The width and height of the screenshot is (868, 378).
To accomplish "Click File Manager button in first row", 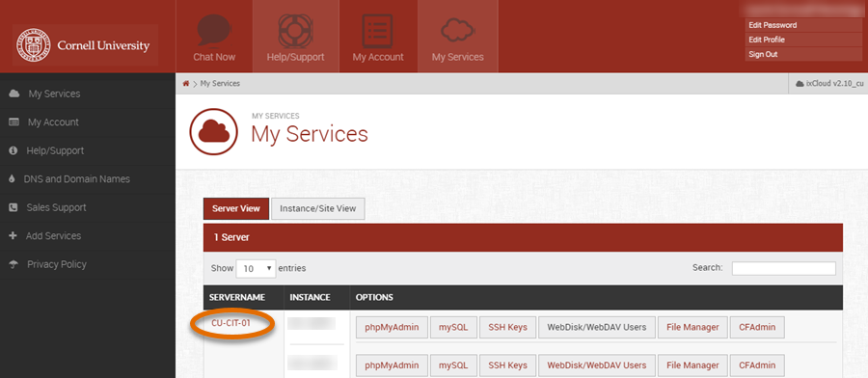I will click(692, 327).
